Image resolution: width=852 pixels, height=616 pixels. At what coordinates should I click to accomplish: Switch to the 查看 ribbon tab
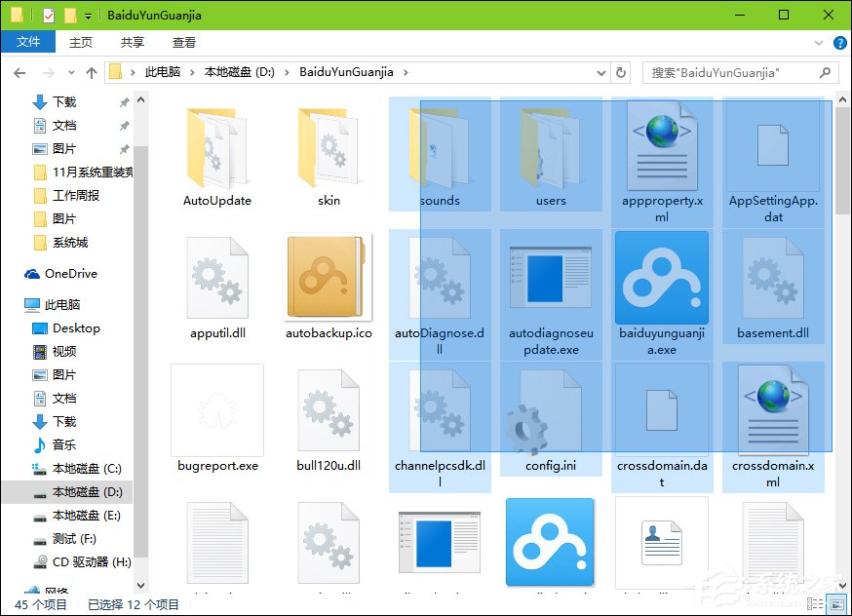(x=183, y=42)
